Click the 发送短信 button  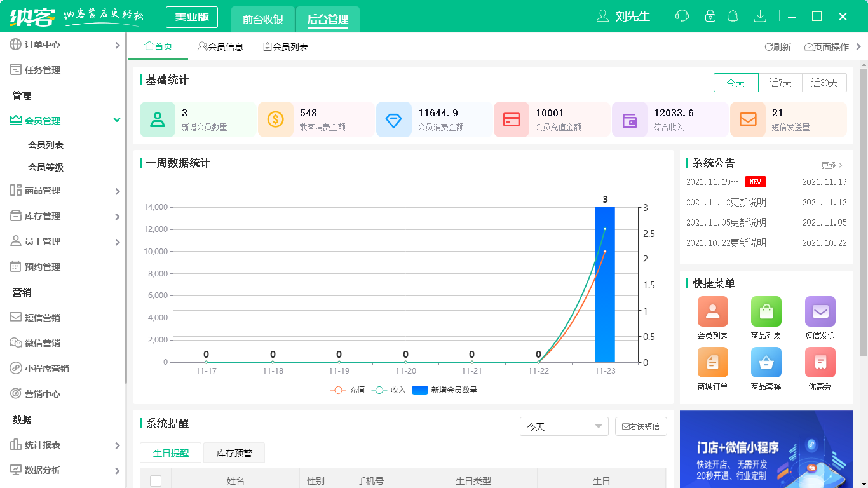pyautogui.click(x=640, y=426)
